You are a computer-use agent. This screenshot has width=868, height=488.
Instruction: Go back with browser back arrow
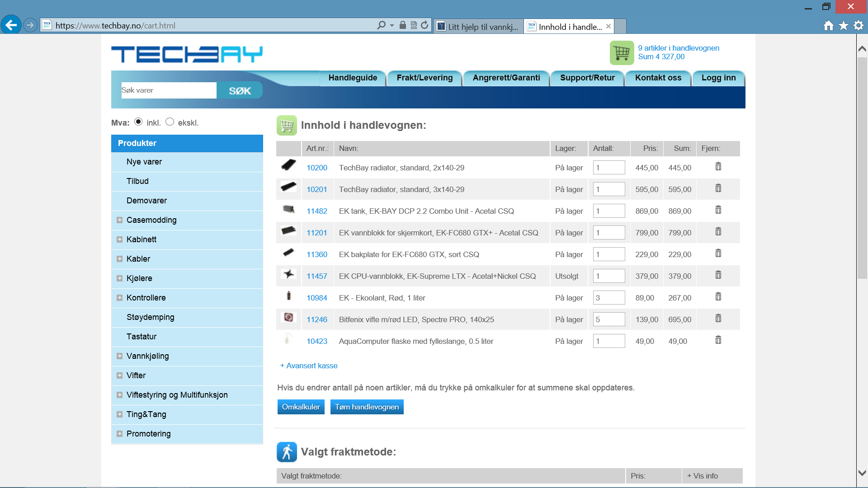click(11, 25)
